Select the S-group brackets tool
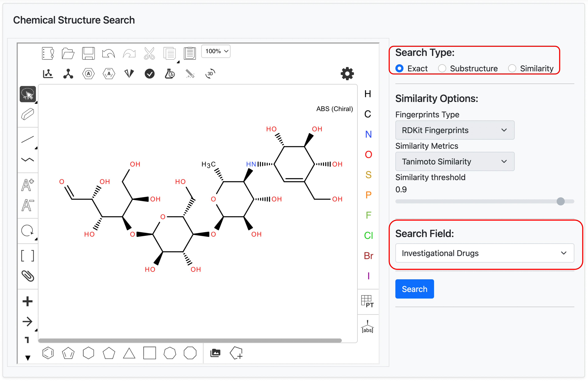Image resolution: width=588 pixels, height=381 pixels. pos(28,256)
